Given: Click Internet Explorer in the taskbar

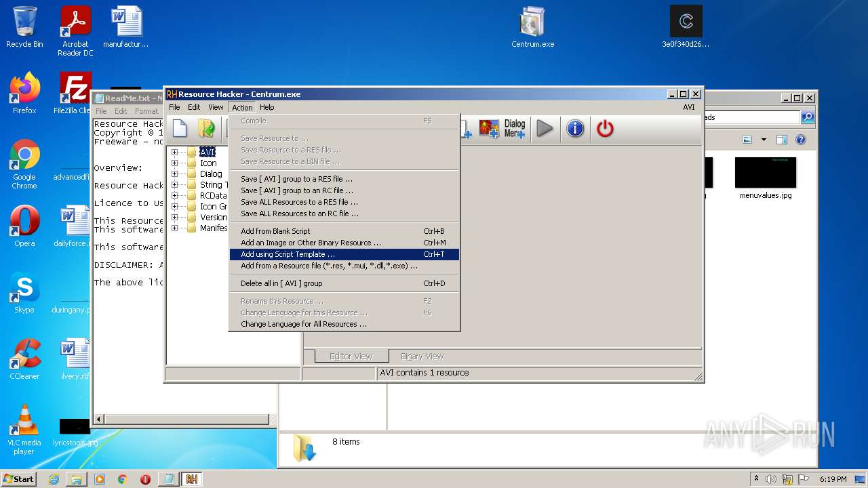Looking at the screenshot, I should [54, 479].
